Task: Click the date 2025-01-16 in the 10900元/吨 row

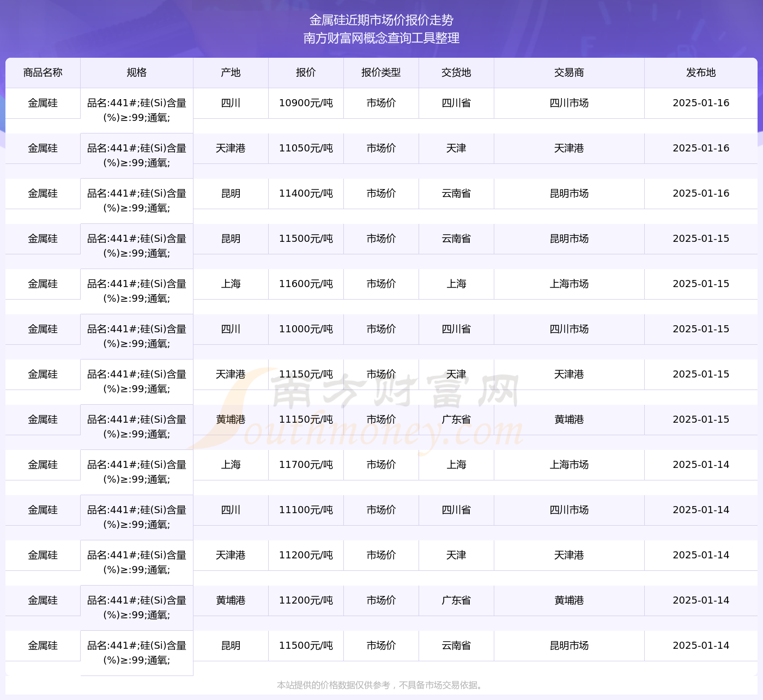Action: pyautogui.click(x=701, y=103)
